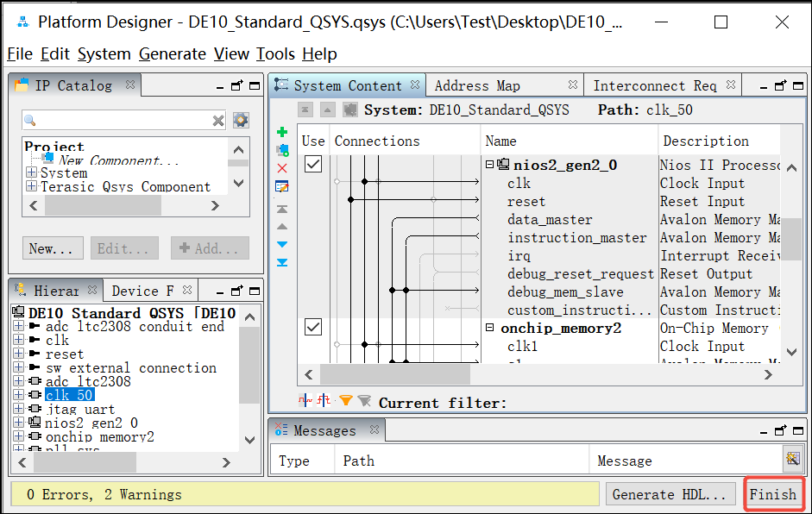Click the IP Catalog settings gear icon

click(x=240, y=120)
